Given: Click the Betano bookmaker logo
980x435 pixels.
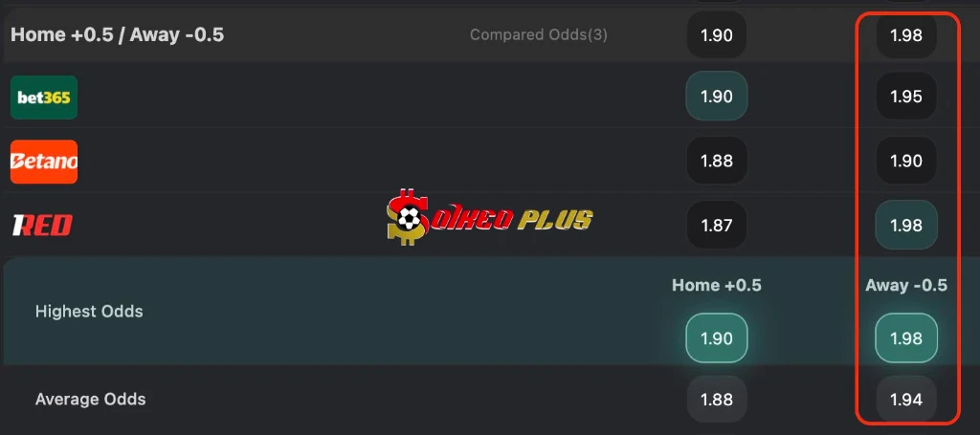Looking at the screenshot, I should coord(44,162).
